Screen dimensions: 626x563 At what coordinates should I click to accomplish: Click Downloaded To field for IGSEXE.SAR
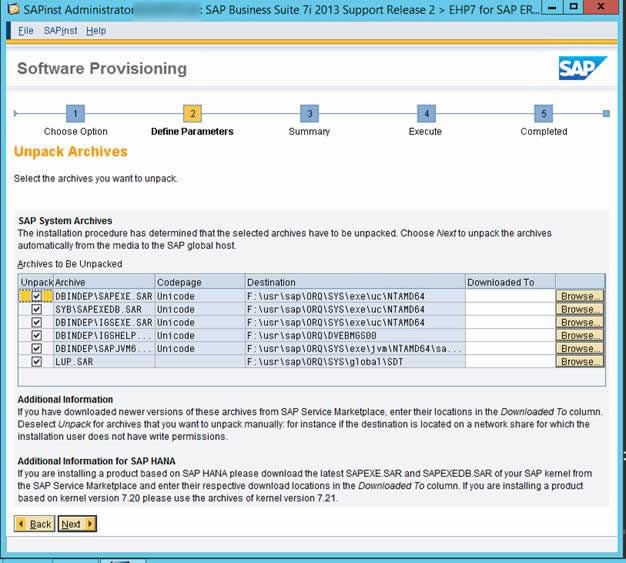click(x=510, y=323)
